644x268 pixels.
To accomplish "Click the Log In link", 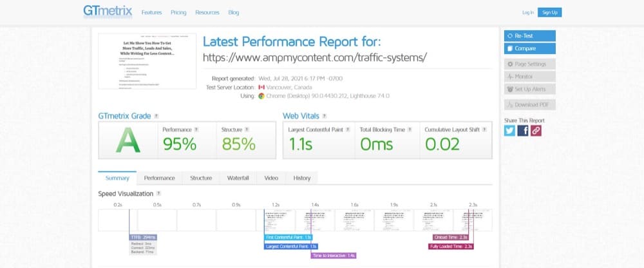I will 527,12.
